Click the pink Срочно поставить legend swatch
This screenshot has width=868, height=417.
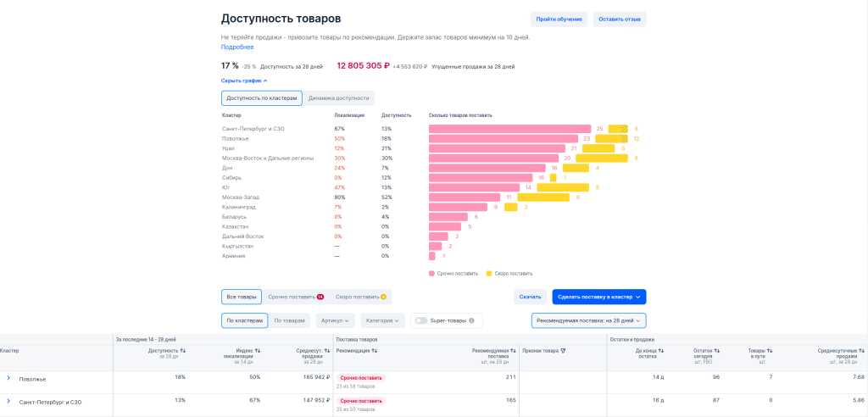tap(431, 274)
